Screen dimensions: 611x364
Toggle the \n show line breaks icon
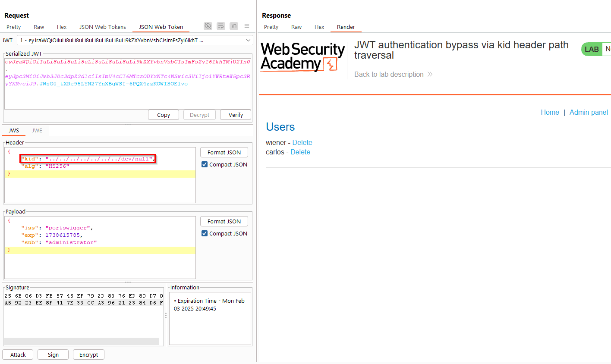234,26
